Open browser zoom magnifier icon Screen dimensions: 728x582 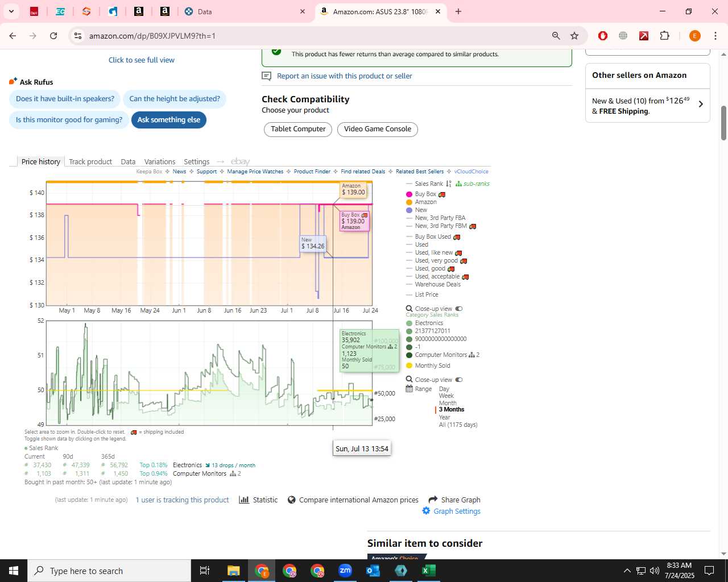click(556, 36)
